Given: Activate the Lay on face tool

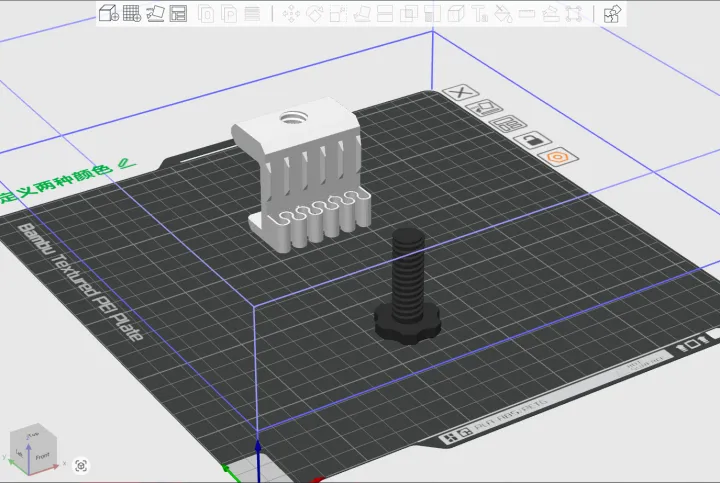Looking at the screenshot, I should 362,14.
